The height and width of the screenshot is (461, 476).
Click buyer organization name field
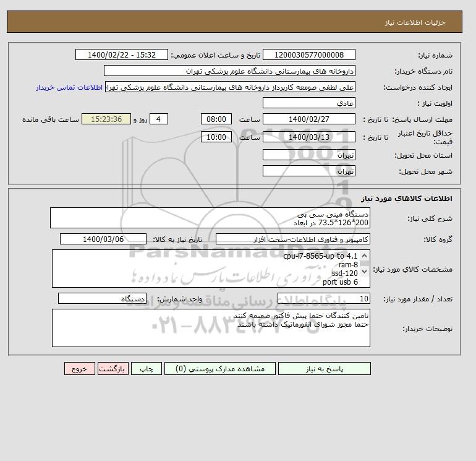(229, 71)
